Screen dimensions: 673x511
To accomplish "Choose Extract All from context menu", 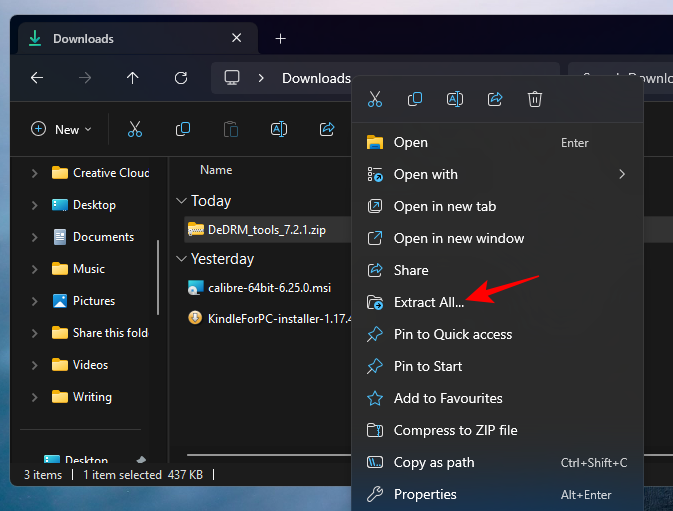I will coord(428,302).
